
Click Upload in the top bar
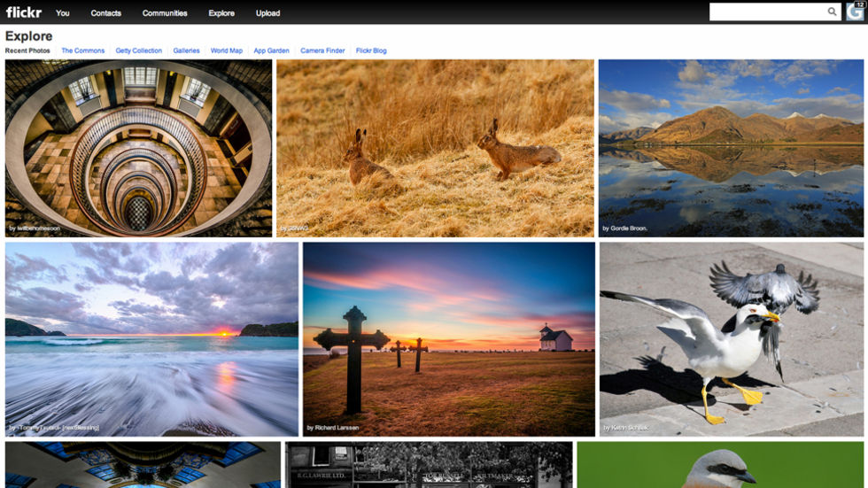[x=267, y=13]
